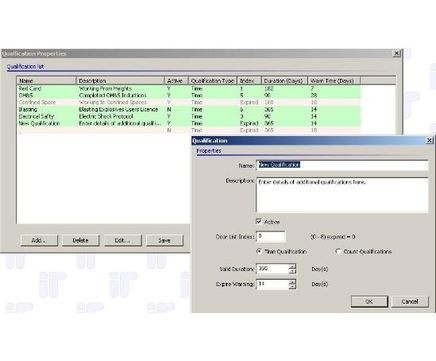Click into the Description text area
This screenshot has width=436, height=361.
(x=342, y=195)
